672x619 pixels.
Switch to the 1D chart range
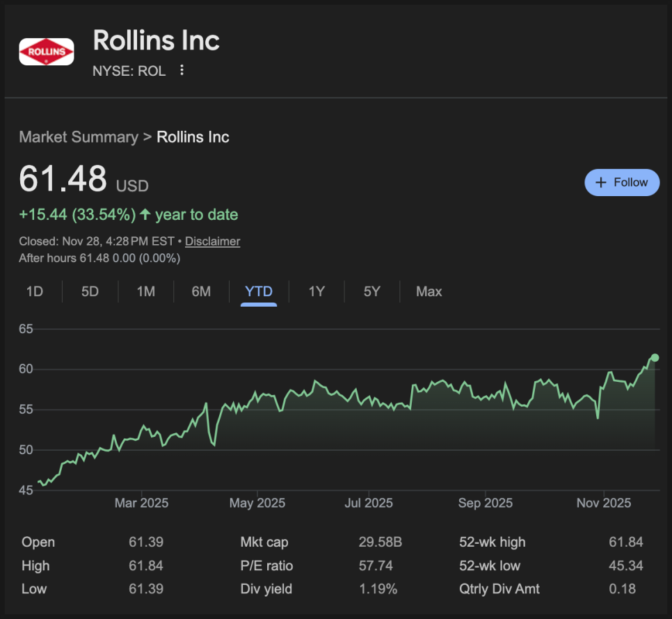pyautogui.click(x=35, y=291)
